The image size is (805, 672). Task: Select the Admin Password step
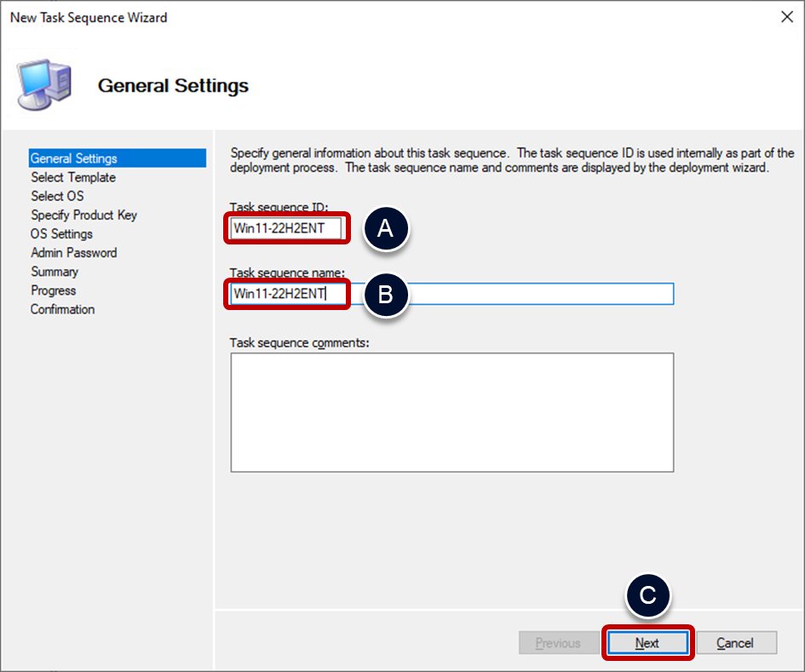click(73, 252)
